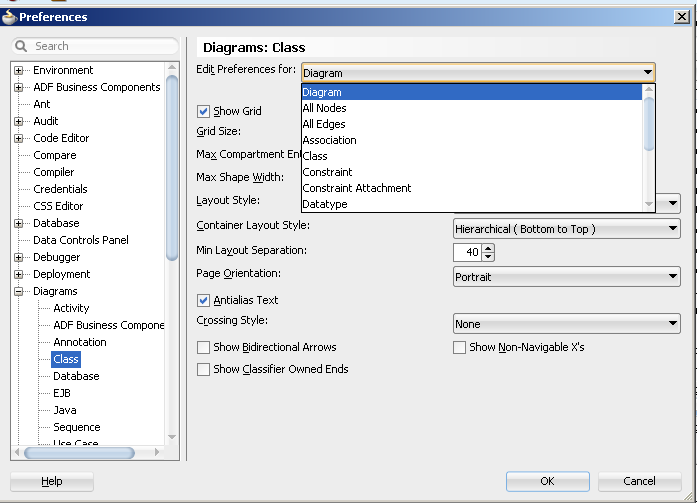The height and width of the screenshot is (503, 697).
Task: Select Class in the dropdown list
Action: pyautogui.click(x=472, y=156)
